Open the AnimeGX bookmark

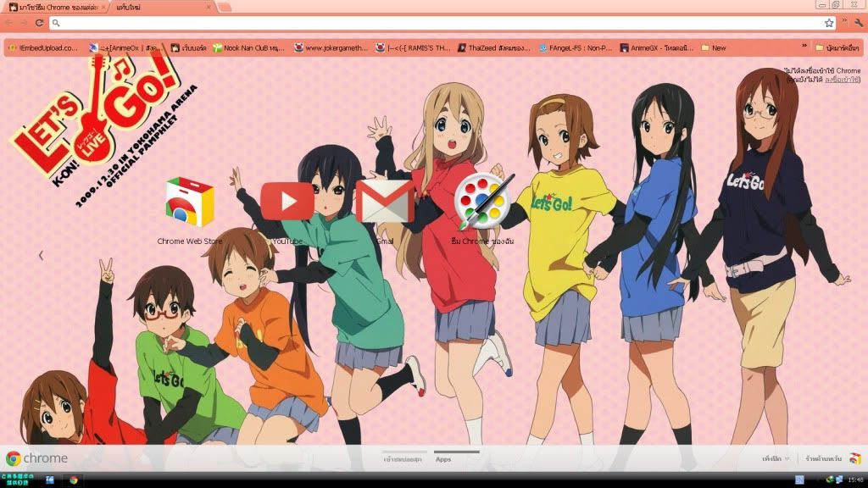click(x=654, y=47)
